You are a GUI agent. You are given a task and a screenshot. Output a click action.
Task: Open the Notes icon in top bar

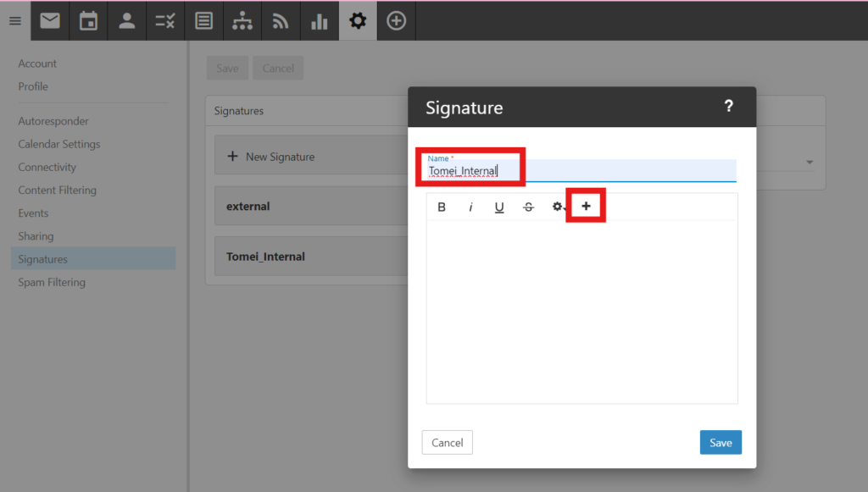point(203,21)
